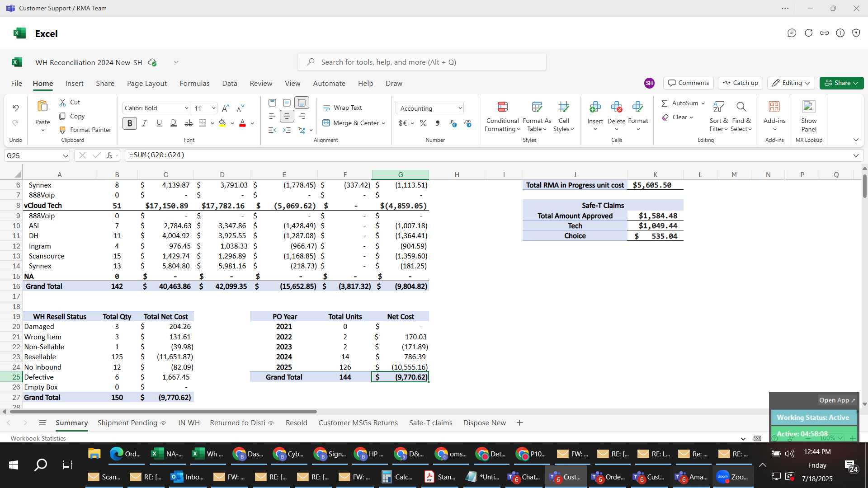Expand the Name Box G25 dropdown
The height and width of the screenshot is (488, 868).
[x=66, y=156]
